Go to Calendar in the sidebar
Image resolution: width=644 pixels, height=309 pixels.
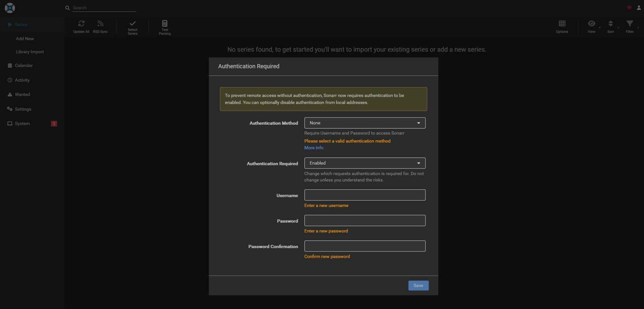click(24, 66)
